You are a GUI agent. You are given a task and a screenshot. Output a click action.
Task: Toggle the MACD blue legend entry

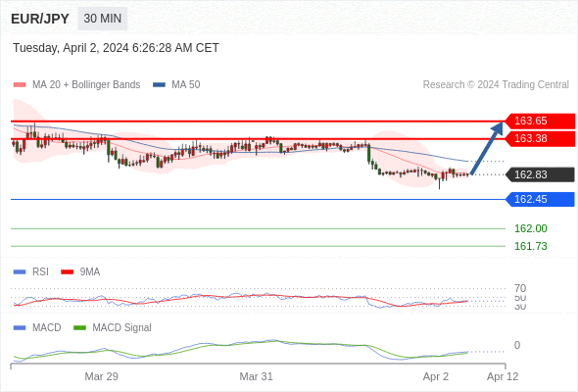[x=37, y=327]
